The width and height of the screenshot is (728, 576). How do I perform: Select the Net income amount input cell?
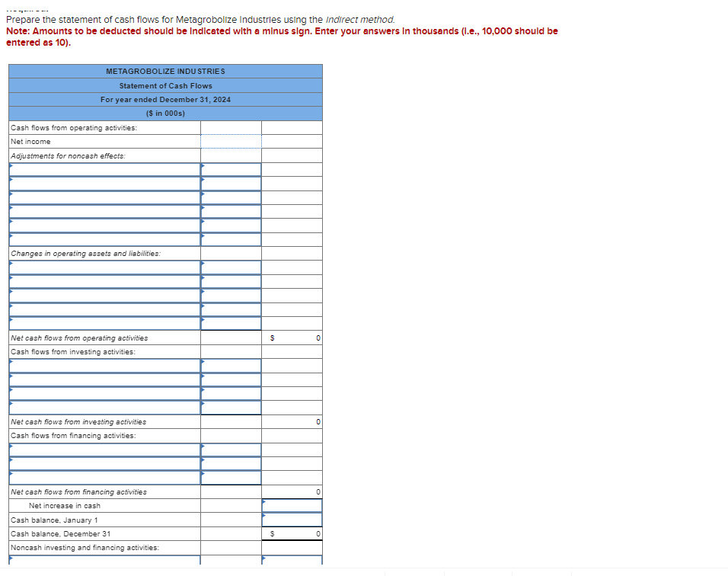click(x=231, y=141)
